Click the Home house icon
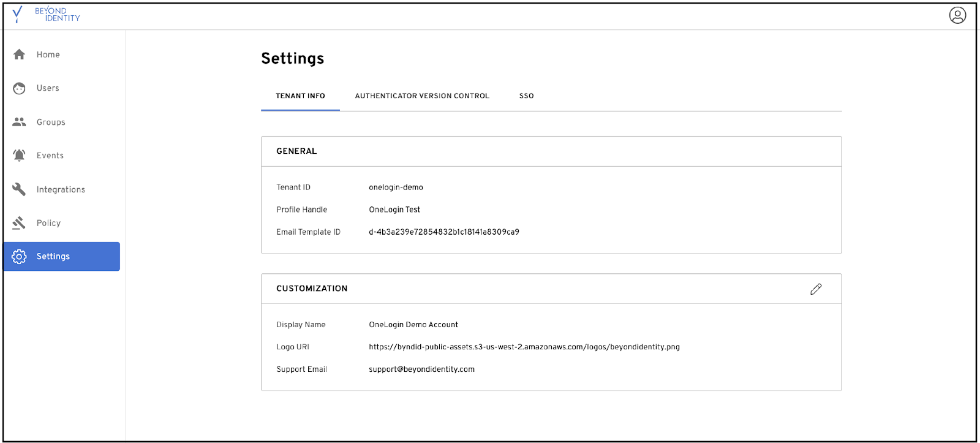The height and width of the screenshot is (443, 980). click(19, 55)
